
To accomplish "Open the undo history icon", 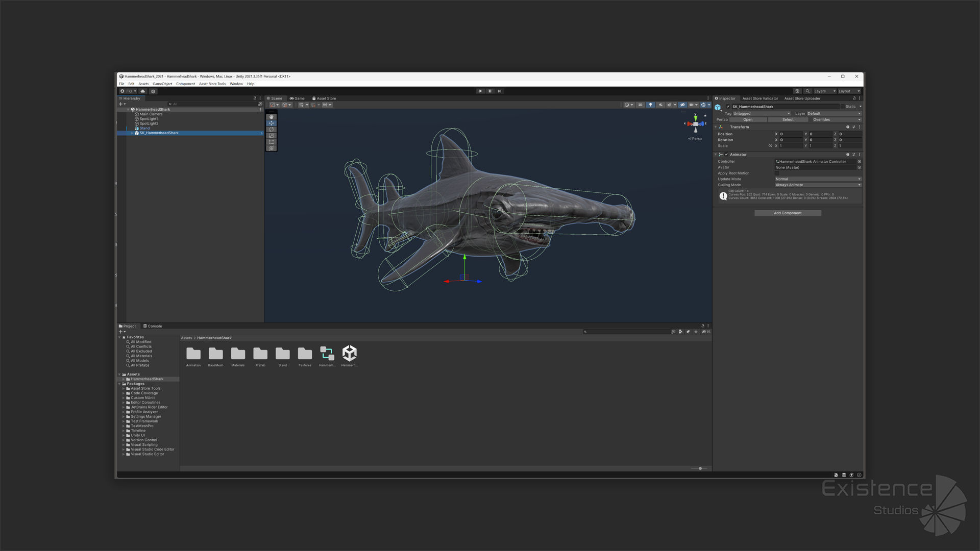I will click(x=797, y=91).
